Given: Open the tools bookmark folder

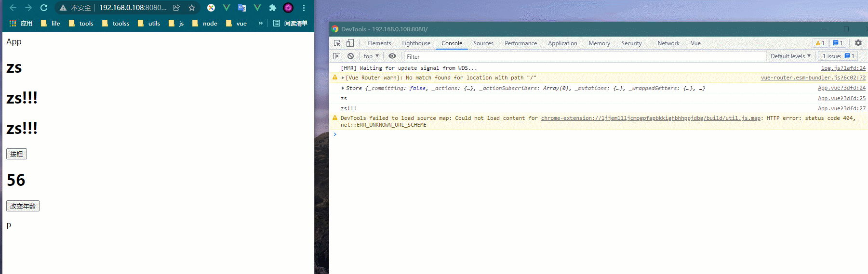Looking at the screenshot, I should 81,23.
